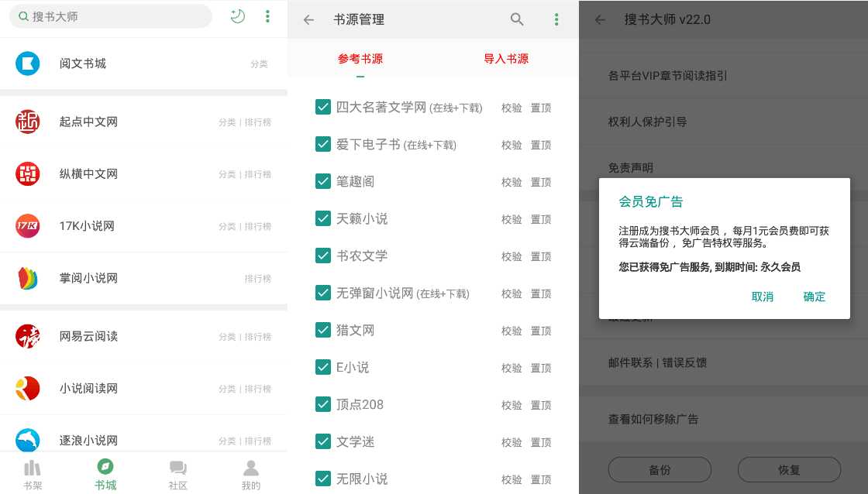
Task: Uncheck 无弹窗小说网 source checkbox
Action: pyautogui.click(x=322, y=293)
